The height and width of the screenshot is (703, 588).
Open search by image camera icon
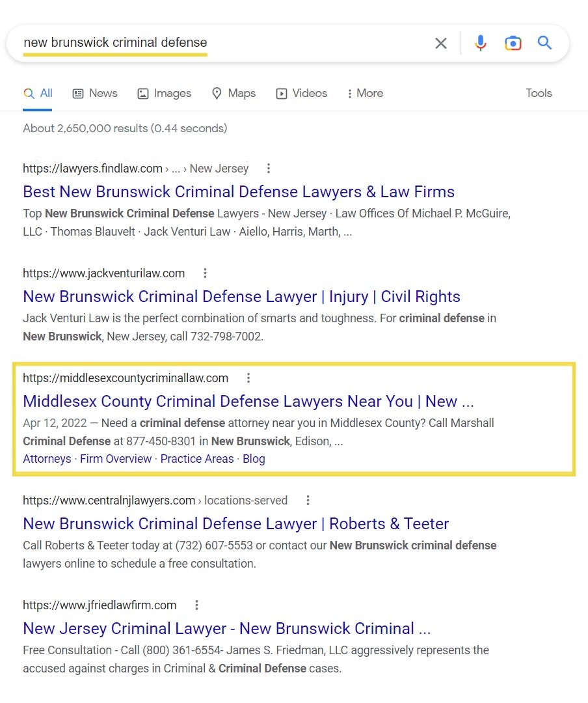(513, 44)
